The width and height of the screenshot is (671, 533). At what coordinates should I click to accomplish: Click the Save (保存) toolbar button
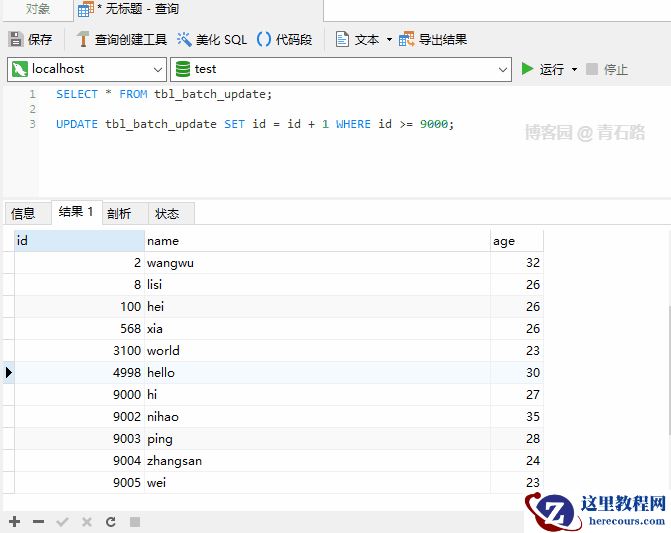[30, 39]
